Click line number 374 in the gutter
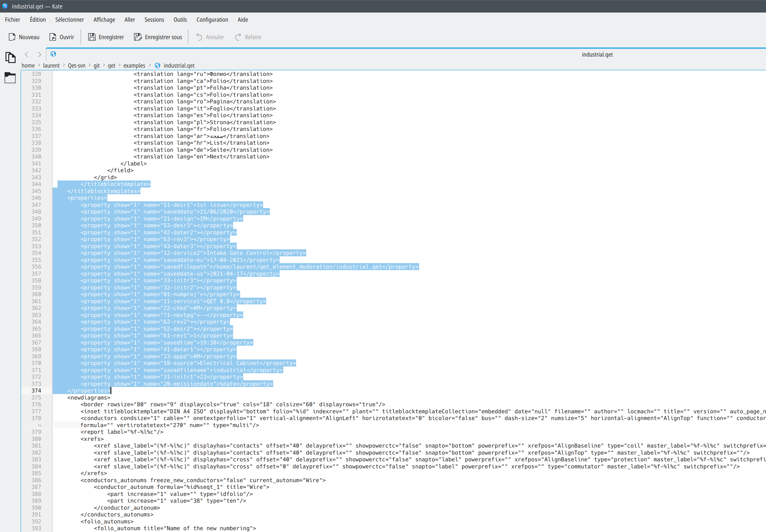766x532 pixels. [36, 391]
